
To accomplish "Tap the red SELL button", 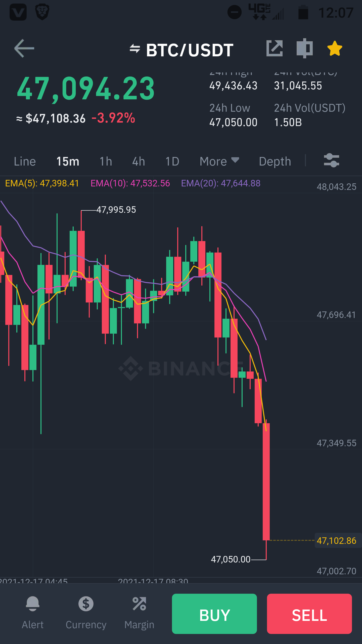I will [x=309, y=614].
